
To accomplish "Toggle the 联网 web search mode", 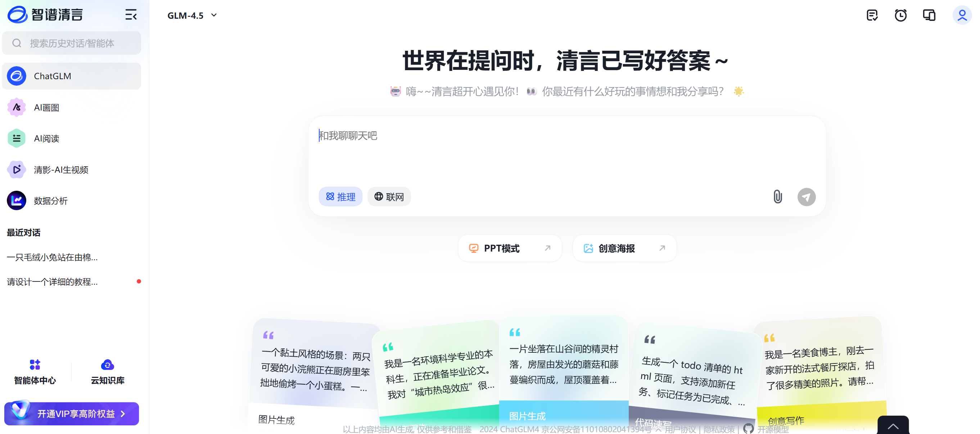I will pos(389,196).
